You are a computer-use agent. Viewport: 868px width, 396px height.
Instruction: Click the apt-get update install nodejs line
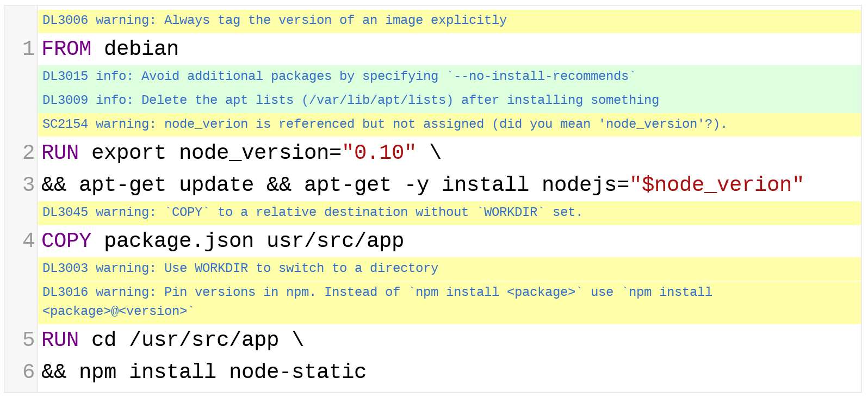coord(449,185)
